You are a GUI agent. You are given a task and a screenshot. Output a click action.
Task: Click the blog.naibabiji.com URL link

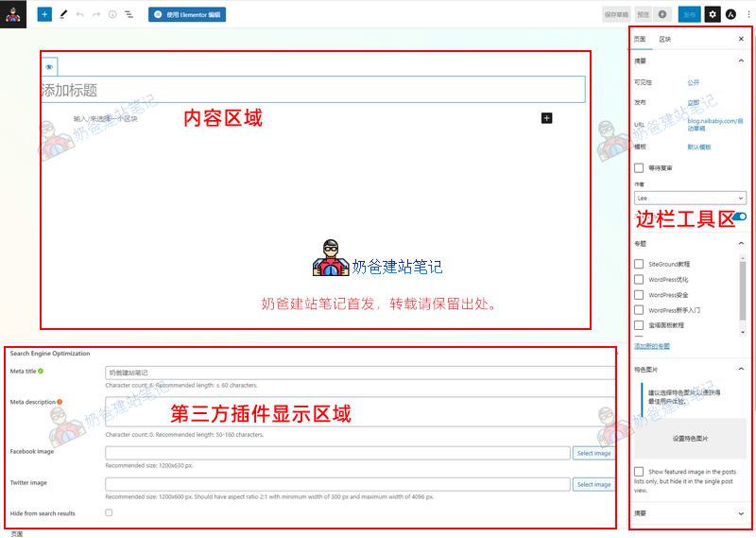pos(715,125)
